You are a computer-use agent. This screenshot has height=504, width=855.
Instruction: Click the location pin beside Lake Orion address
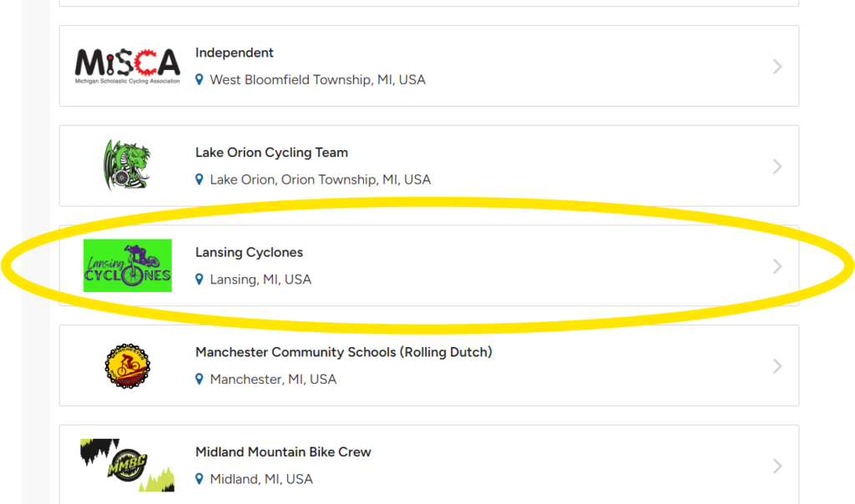(199, 179)
